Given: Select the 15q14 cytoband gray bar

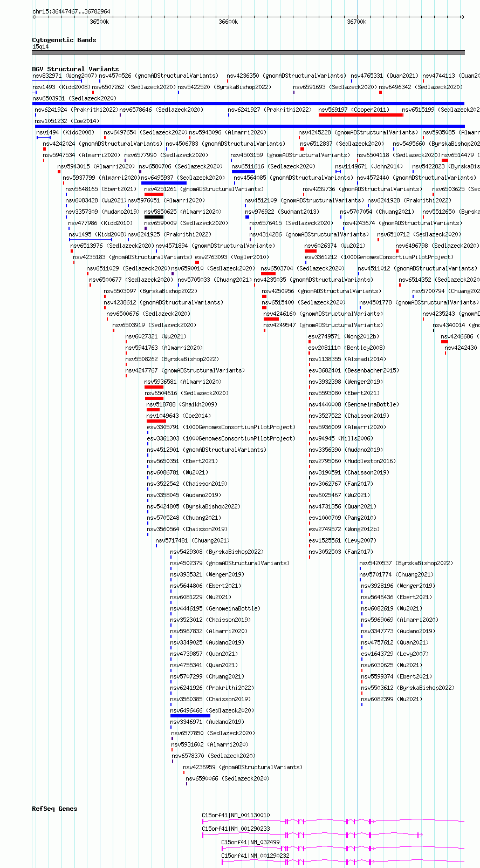Looking at the screenshot, I should [248, 52].
